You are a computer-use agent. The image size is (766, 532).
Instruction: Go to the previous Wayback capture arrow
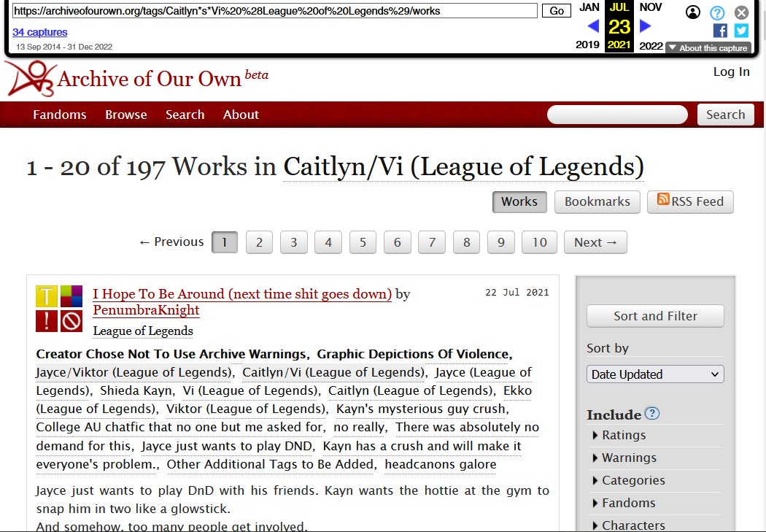click(593, 26)
